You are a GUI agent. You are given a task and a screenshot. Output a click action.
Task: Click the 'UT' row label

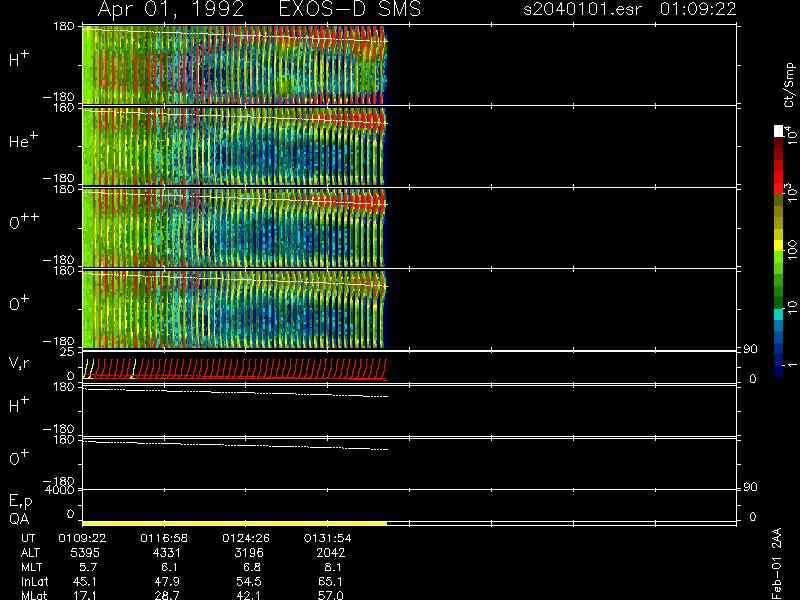tap(28, 538)
